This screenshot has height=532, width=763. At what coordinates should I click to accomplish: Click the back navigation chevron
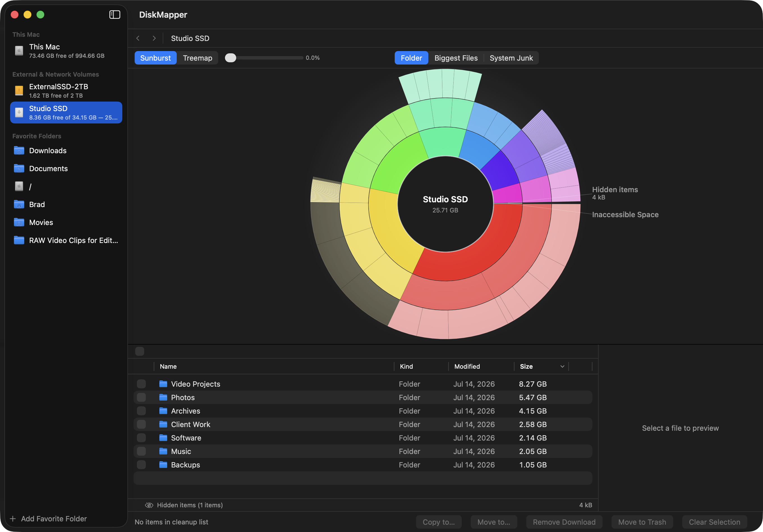[x=138, y=38]
